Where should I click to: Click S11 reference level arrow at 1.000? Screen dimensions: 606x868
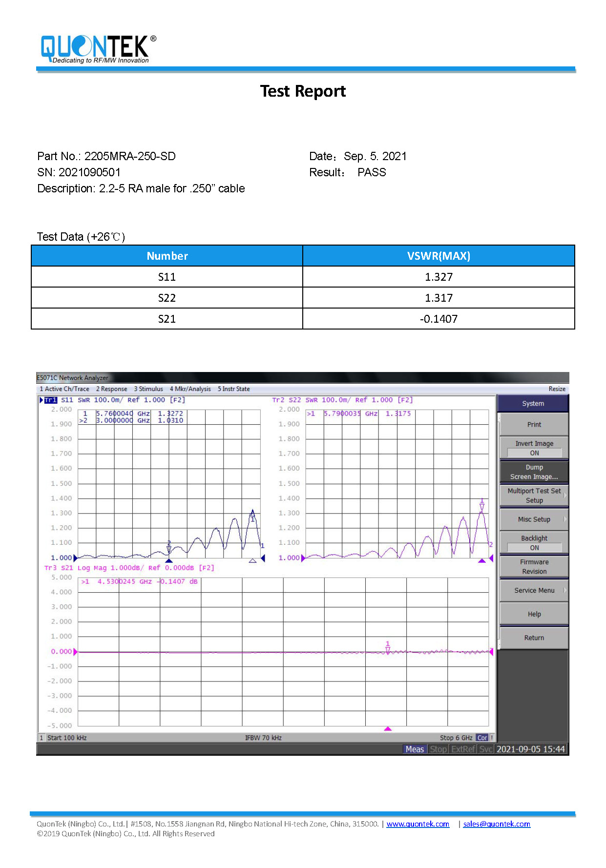75,558
